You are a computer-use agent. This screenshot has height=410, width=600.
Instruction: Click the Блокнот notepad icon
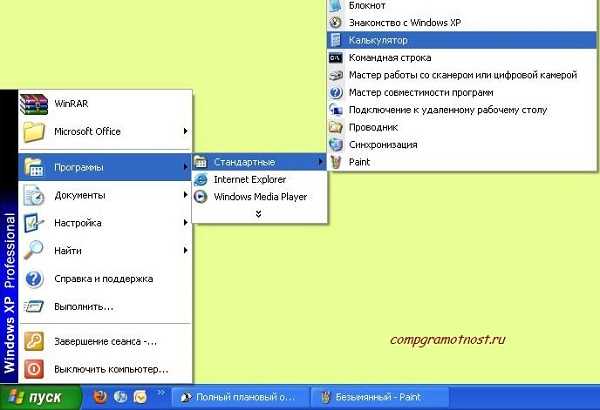coord(335,5)
